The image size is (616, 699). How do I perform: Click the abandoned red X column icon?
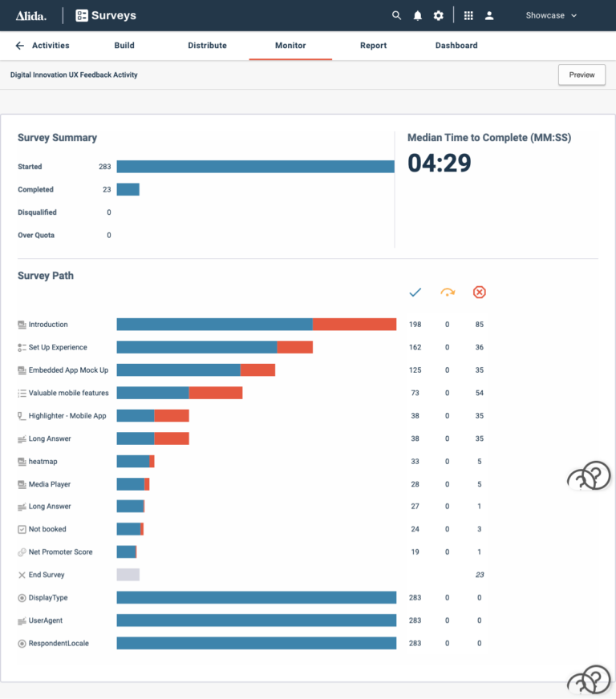point(479,293)
